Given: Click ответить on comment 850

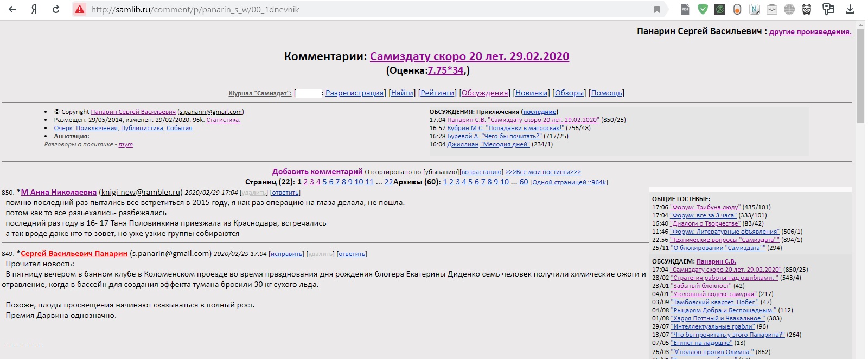Looking at the screenshot, I should pos(285,193).
